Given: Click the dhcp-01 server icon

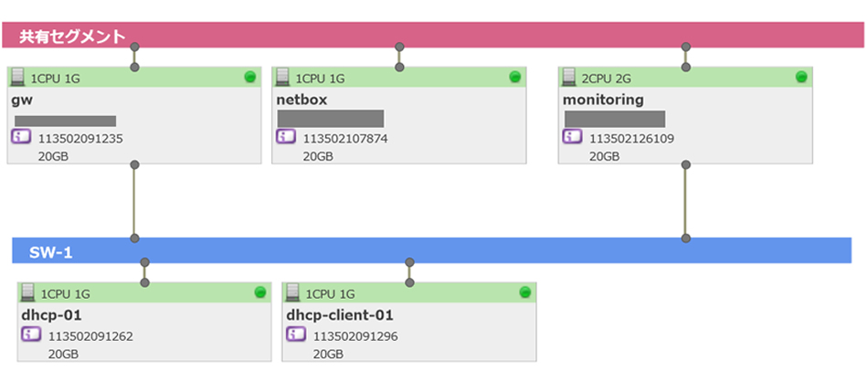Looking at the screenshot, I should coord(29,293).
